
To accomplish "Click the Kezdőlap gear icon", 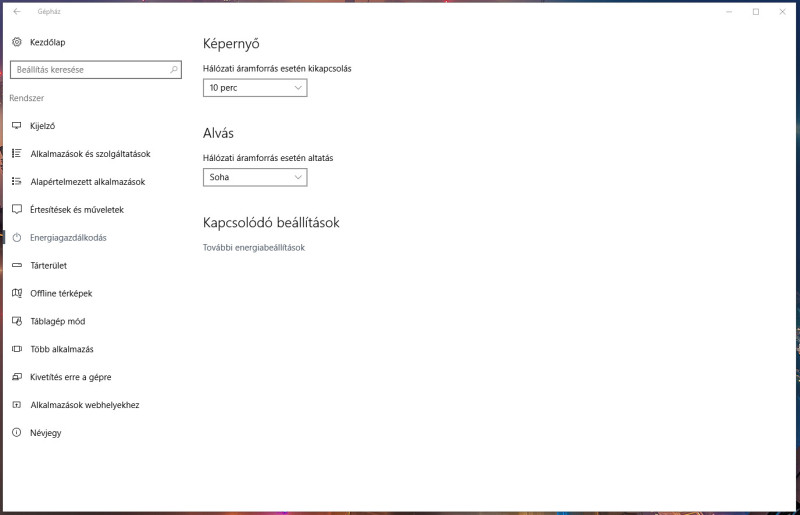I will pos(17,42).
